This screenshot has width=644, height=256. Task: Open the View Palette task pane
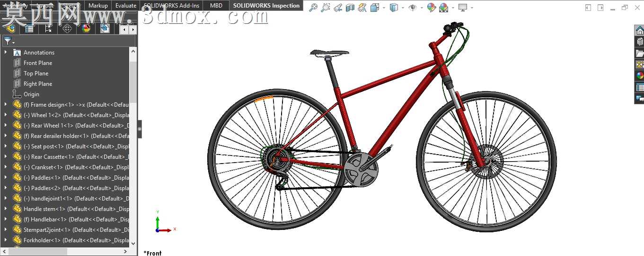(x=639, y=64)
